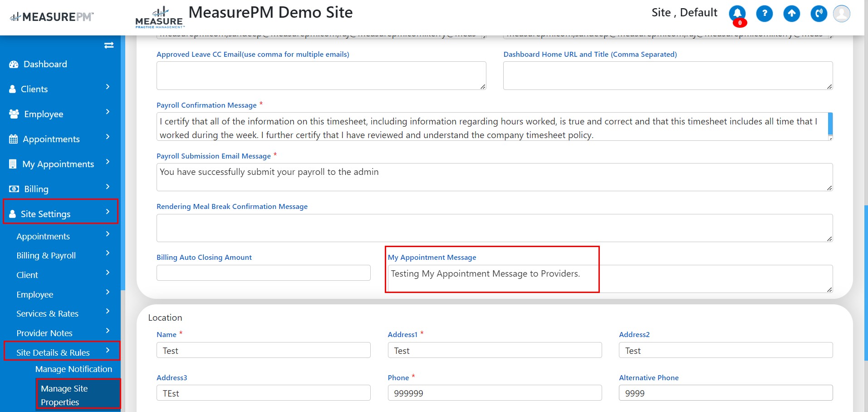Viewport: 868px width, 412px height.
Task: Click Billing Auto Closing Amount field
Action: pos(264,273)
